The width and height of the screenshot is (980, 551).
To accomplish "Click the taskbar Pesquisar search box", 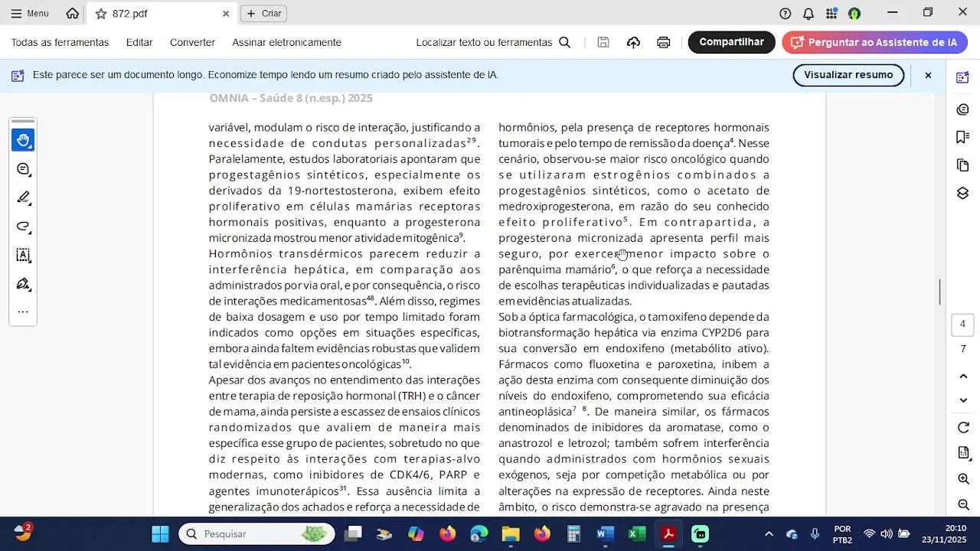I will coord(257,534).
